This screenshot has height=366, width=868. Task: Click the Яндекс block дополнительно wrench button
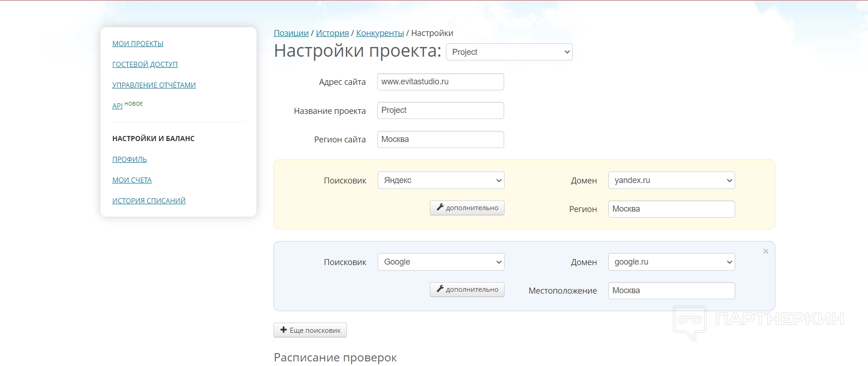pyautogui.click(x=467, y=208)
